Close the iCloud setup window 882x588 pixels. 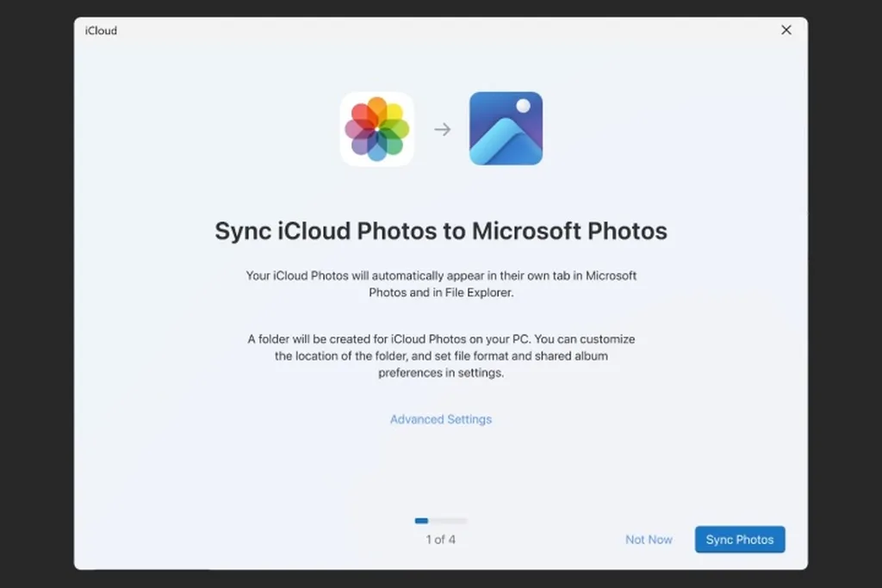[786, 30]
